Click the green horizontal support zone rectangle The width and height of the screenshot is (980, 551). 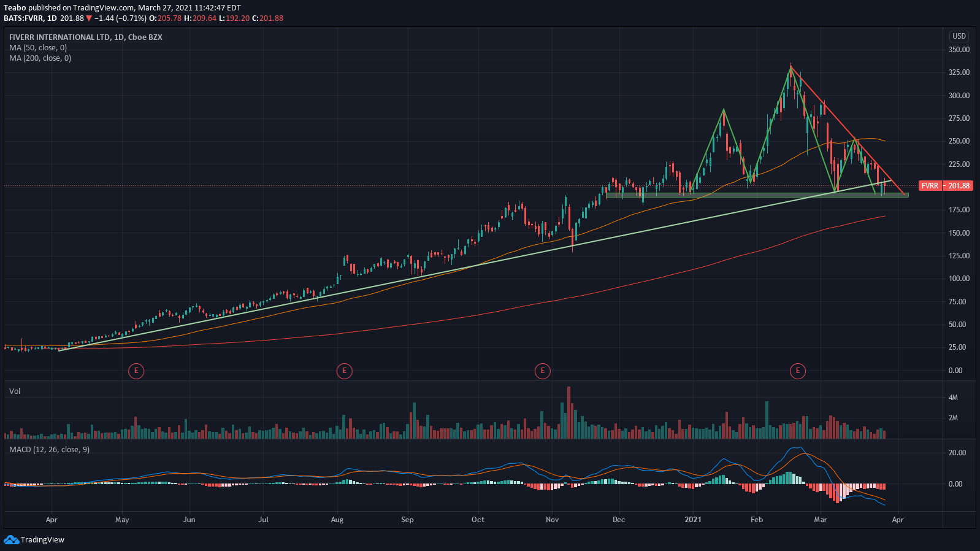(x=757, y=195)
